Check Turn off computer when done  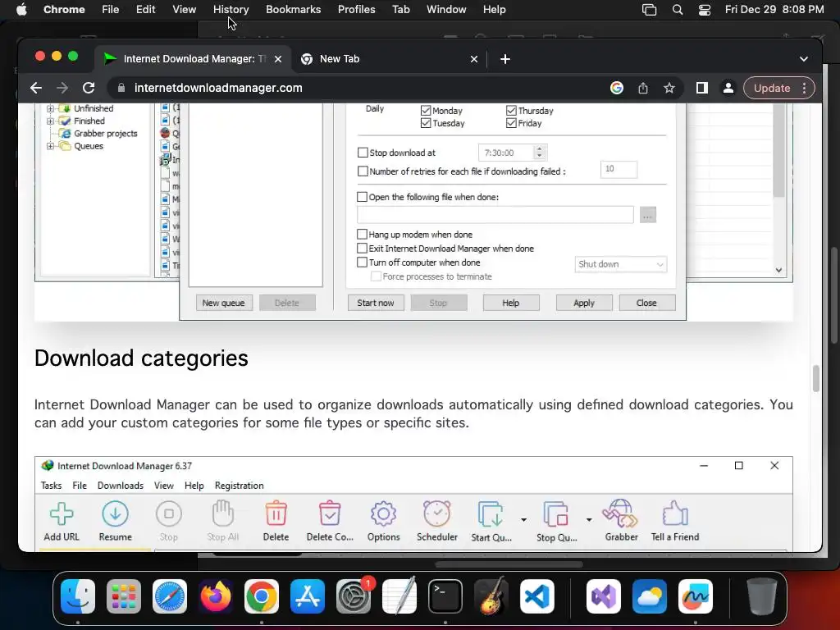(362, 262)
